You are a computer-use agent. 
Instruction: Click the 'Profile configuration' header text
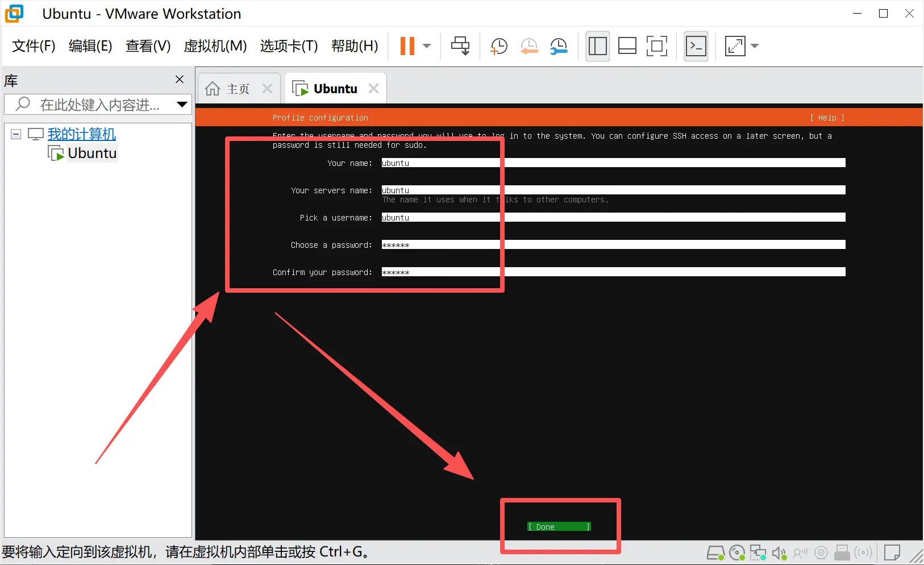tap(321, 118)
